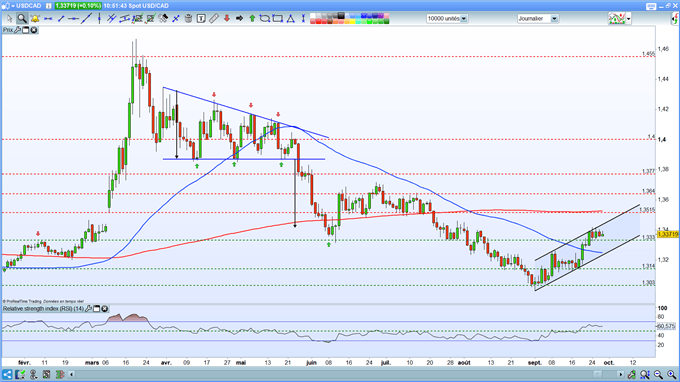Select the horizontal ray line tool

point(74,19)
